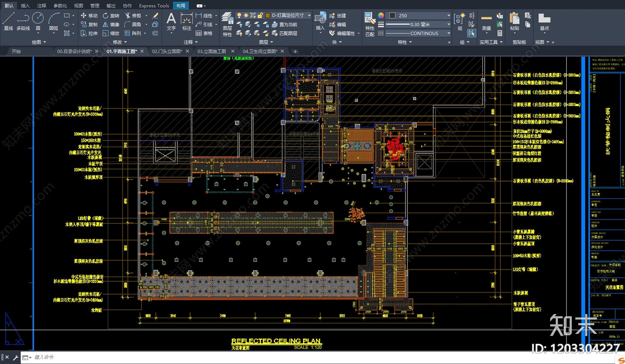This screenshot has height=364, width=625.
Task: Toggle the highlighted group selection button
Action: click(472, 34)
